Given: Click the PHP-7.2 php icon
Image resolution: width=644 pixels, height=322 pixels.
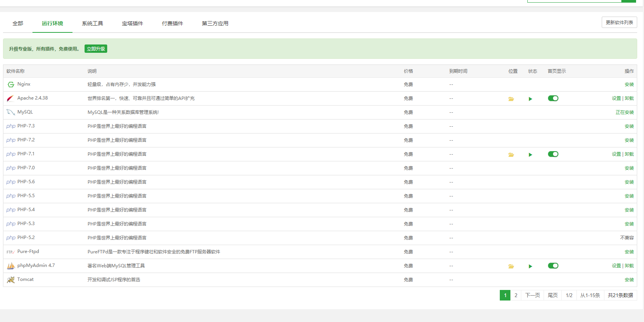Looking at the screenshot, I should tap(11, 140).
